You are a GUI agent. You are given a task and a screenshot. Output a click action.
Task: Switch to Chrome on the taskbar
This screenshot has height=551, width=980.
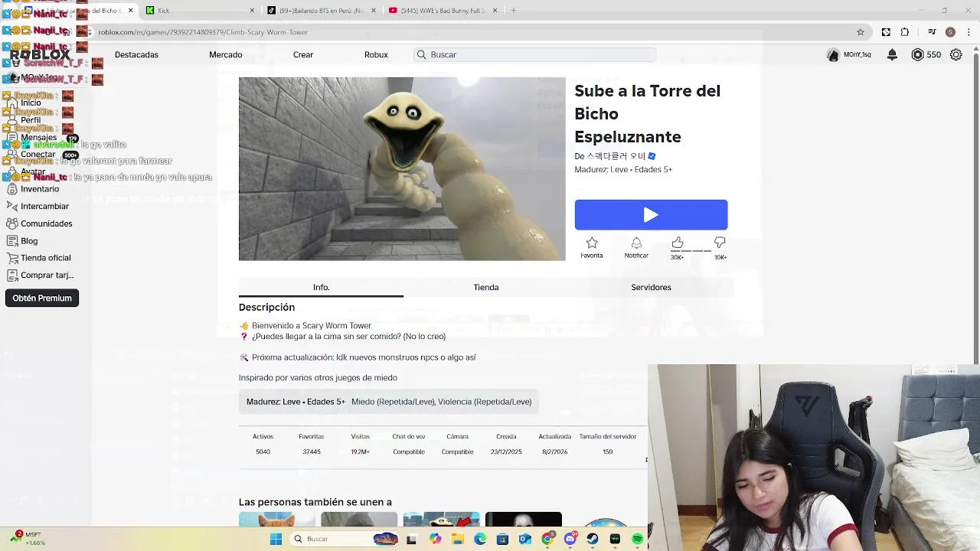[x=547, y=539]
